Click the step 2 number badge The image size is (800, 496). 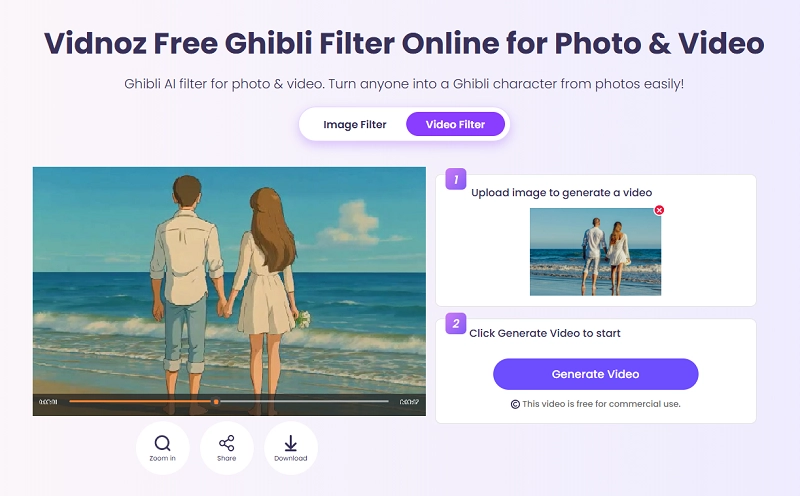456,323
